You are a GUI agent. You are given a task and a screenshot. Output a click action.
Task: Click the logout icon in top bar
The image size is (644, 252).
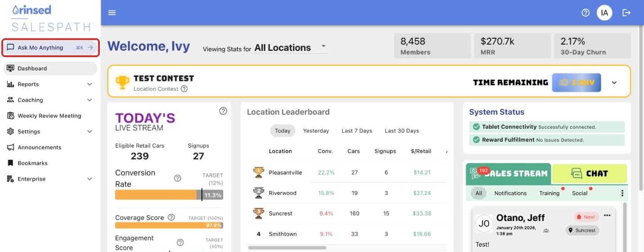626,13
